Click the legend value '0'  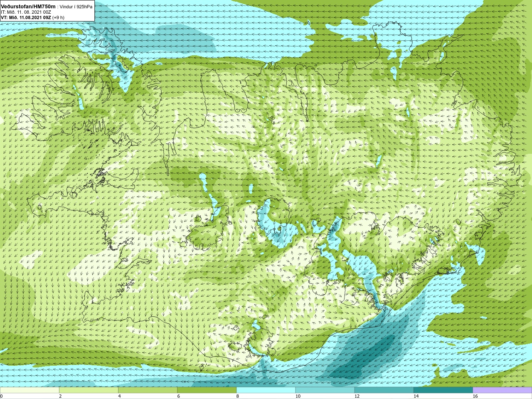[x=2, y=396]
